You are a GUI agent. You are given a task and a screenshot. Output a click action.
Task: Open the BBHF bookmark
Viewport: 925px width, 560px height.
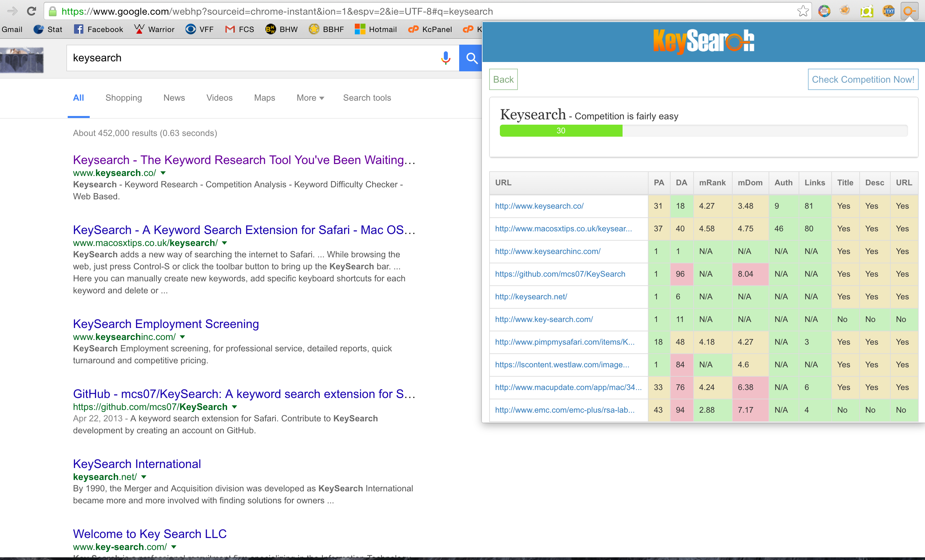(326, 29)
